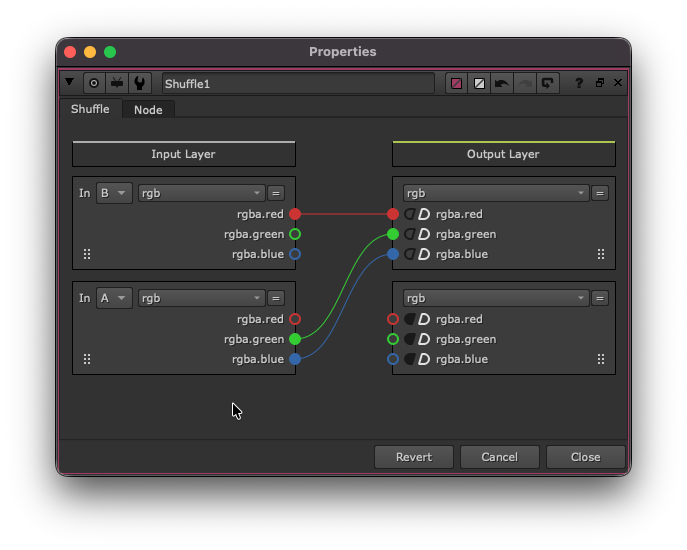Float the panel with the window icon
This screenshot has height=550, width=687.
pyautogui.click(x=599, y=83)
